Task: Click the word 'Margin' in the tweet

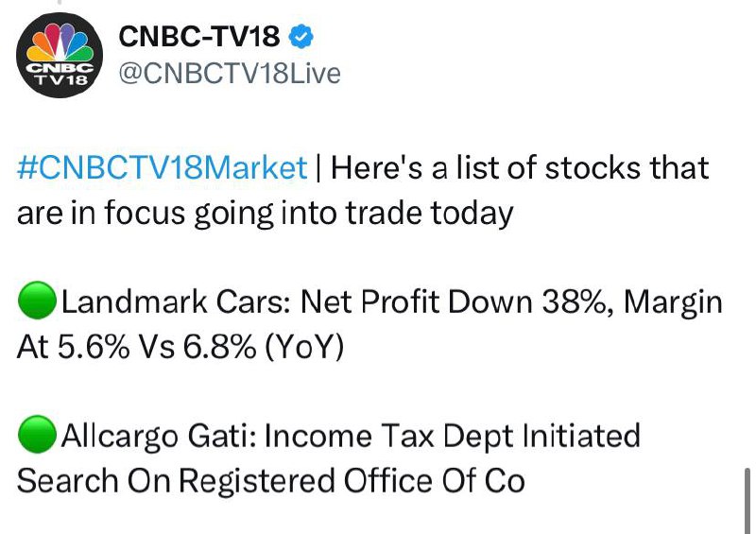Action: (673, 303)
